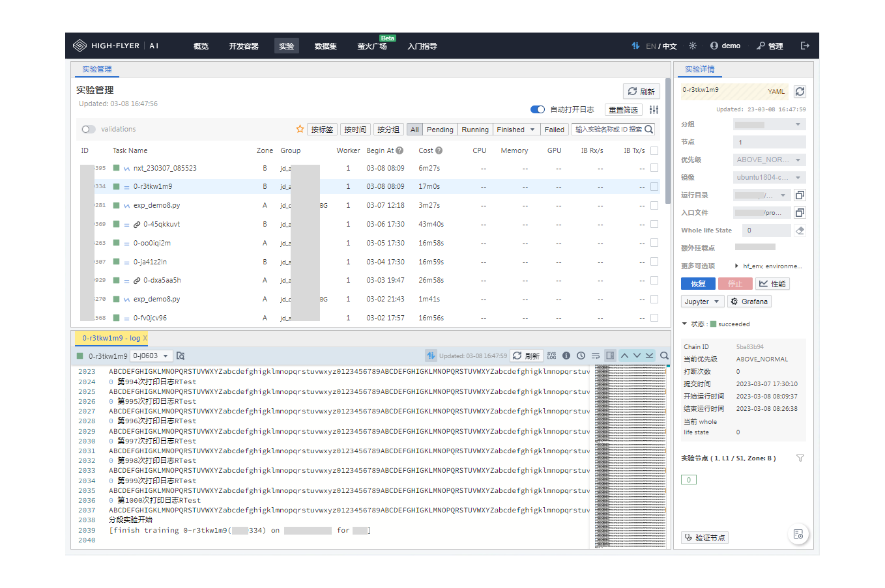This screenshot has width=885, height=588.
Task: Toggle the 自动打开日志 switch
Action: (x=538, y=109)
